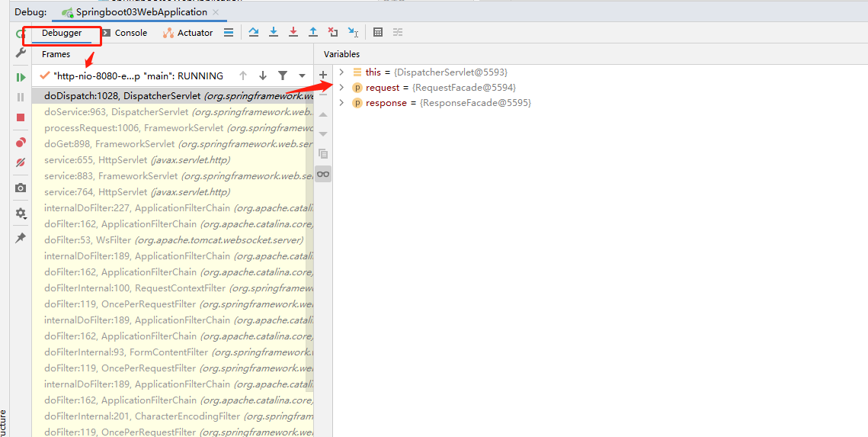Viewport: 868px width, 437px height.
Task: Click the camera thread dump icon
Action: pyautogui.click(x=21, y=188)
